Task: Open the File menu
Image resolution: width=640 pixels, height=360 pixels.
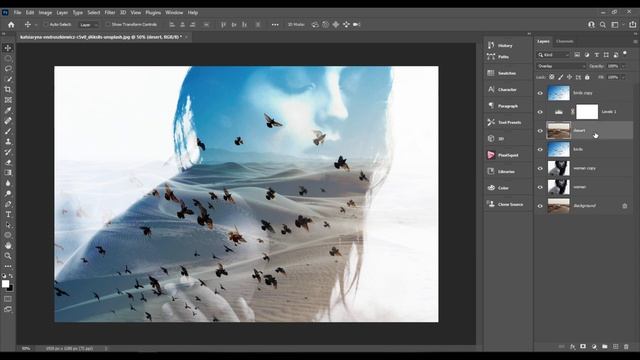Action: pos(18,13)
